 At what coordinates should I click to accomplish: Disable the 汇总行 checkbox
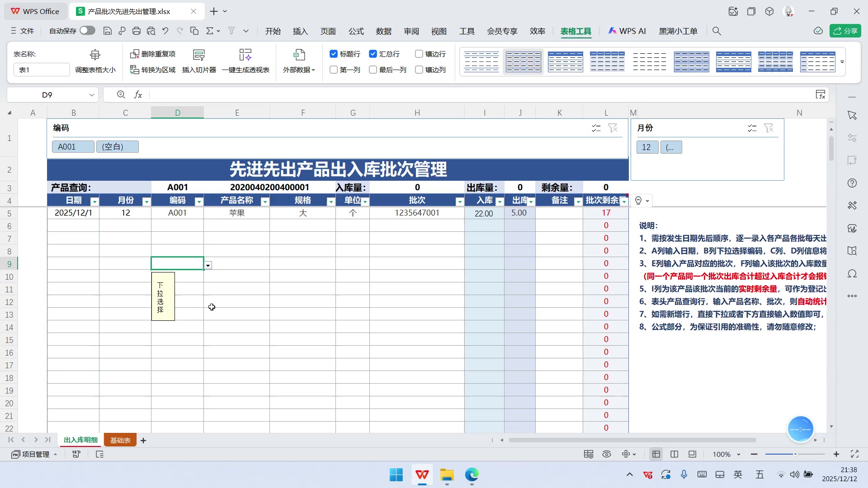(373, 54)
